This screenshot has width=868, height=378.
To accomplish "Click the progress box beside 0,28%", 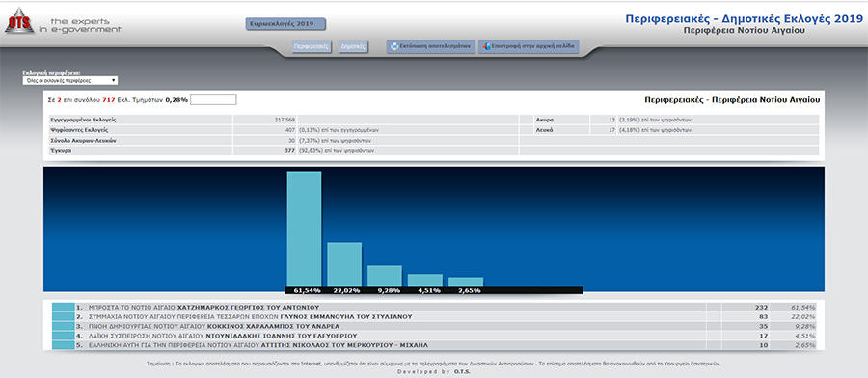I will pyautogui.click(x=213, y=100).
